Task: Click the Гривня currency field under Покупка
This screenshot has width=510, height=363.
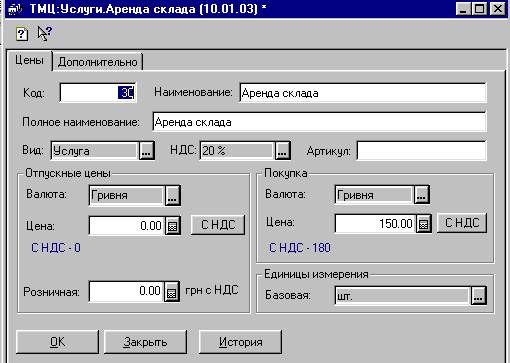Action: click(374, 195)
